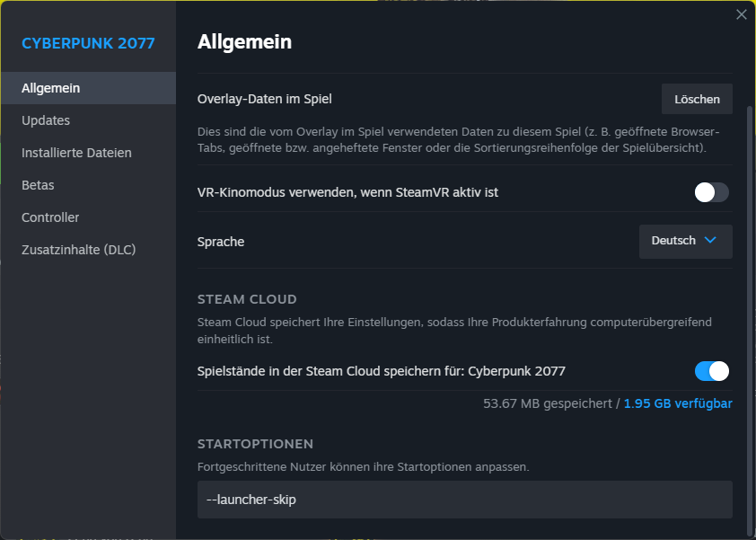Close the properties dialog with X icon
The width and height of the screenshot is (756, 540).
coord(741,14)
